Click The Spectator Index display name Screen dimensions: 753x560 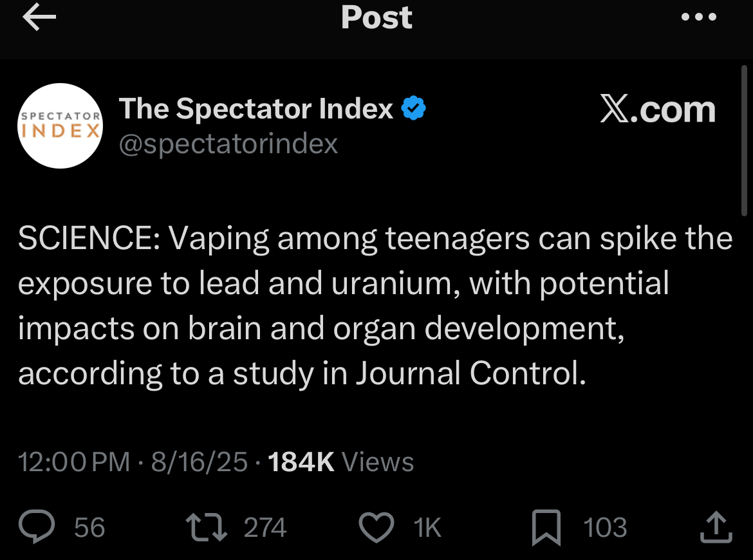(x=256, y=109)
